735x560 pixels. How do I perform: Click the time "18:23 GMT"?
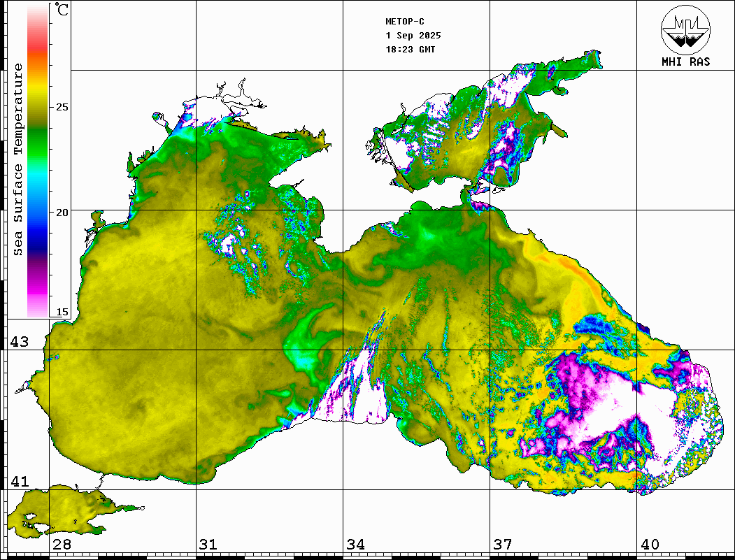click(x=410, y=49)
